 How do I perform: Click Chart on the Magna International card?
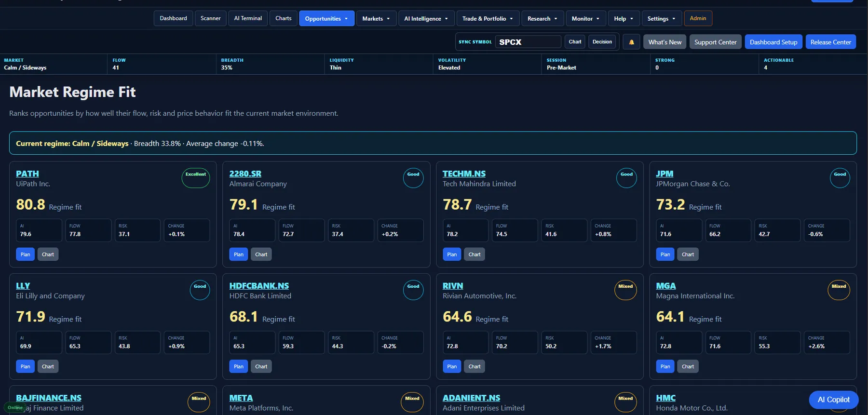tap(688, 366)
